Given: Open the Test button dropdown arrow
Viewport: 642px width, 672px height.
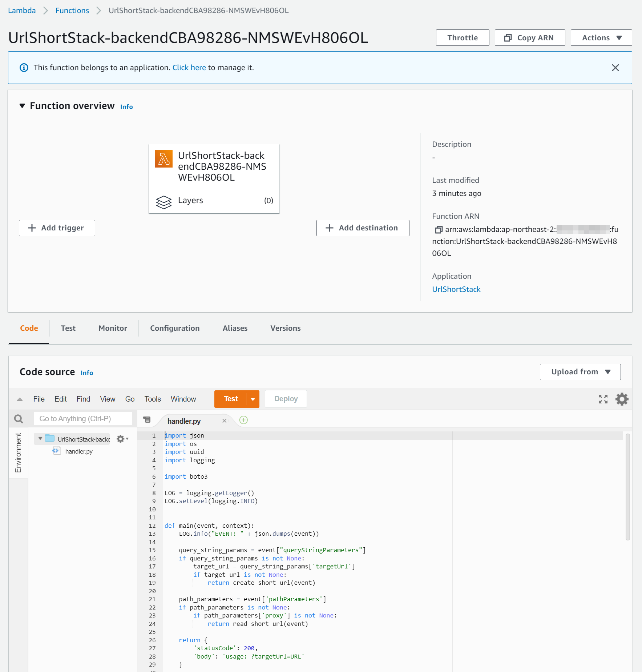Looking at the screenshot, I should 253,399.
